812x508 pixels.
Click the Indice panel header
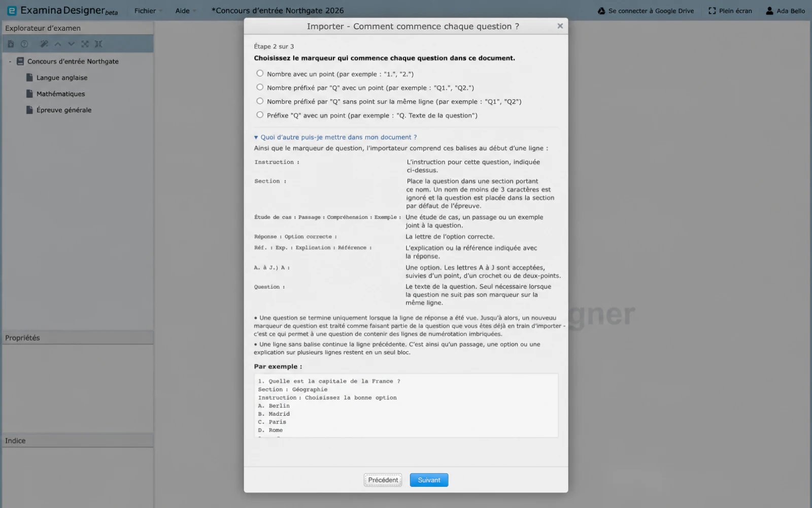(78, 440)
